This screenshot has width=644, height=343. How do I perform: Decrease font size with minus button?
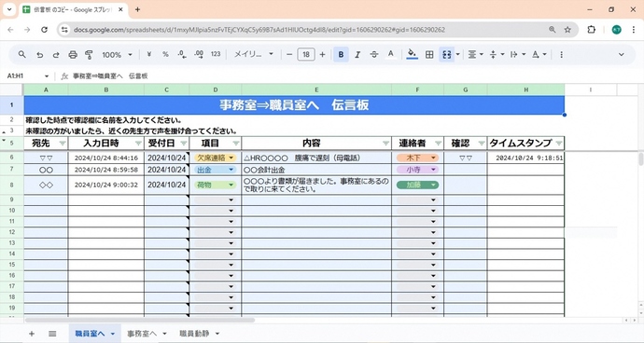point(289,54)
